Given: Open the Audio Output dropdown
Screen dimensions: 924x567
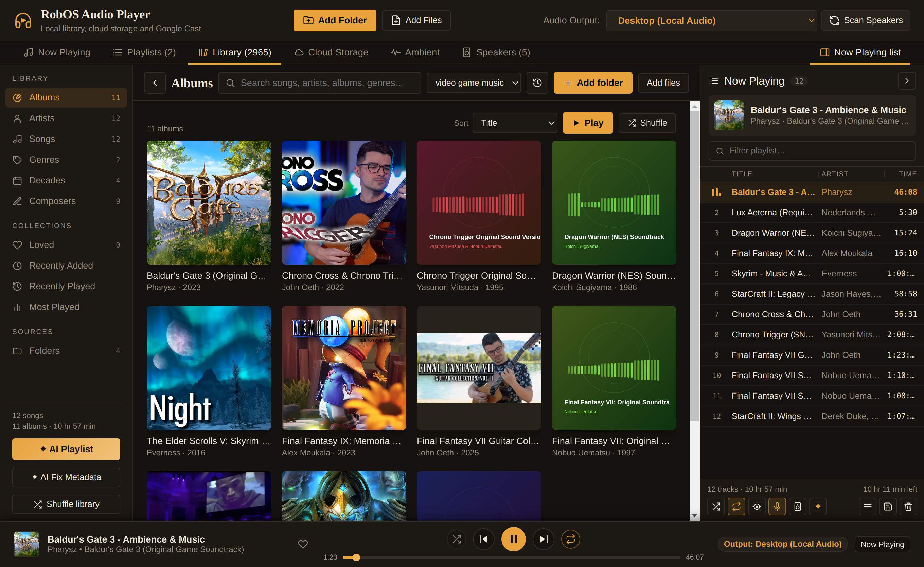Looking at the screenshot, I should (x=711, y=20).
